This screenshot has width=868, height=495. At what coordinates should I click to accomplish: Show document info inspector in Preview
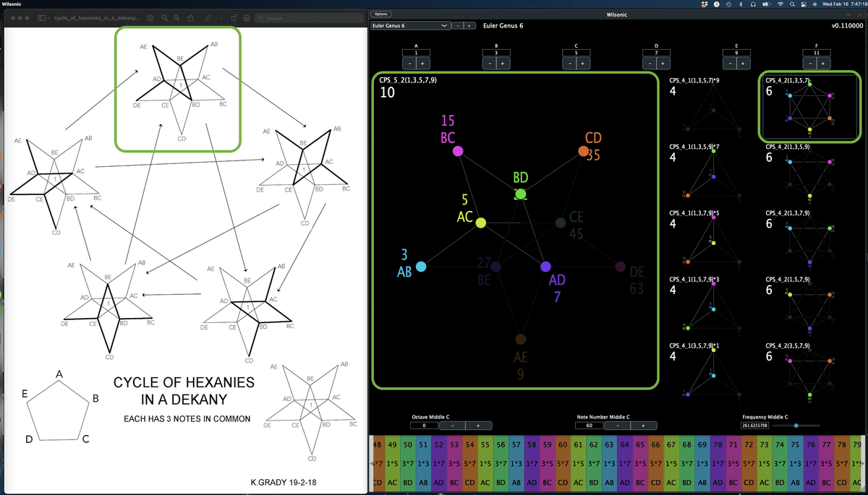pyautogui.click(x=150, y=17)
